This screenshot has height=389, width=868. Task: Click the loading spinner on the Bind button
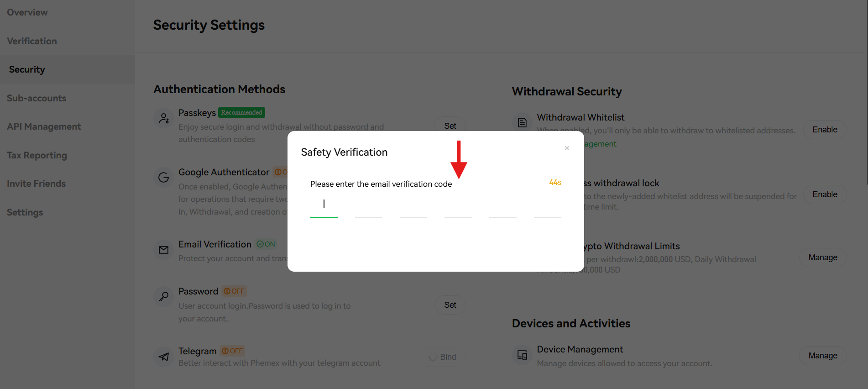(x=433, y=357)
